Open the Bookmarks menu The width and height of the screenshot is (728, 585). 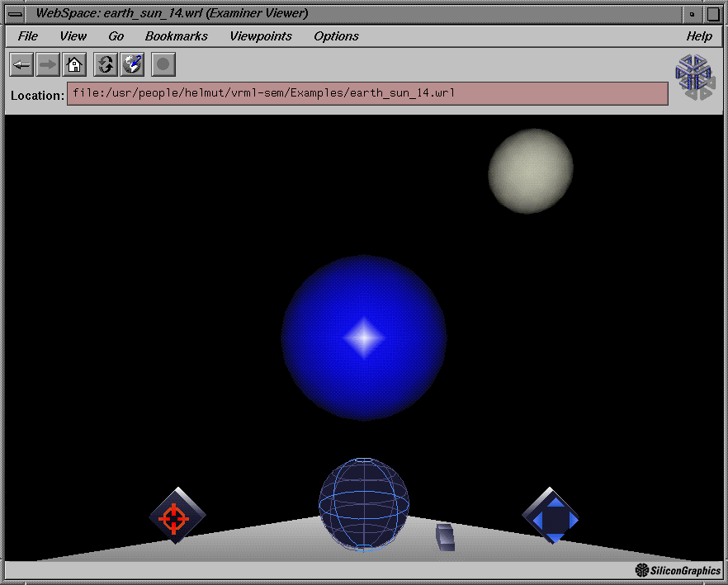177,36
